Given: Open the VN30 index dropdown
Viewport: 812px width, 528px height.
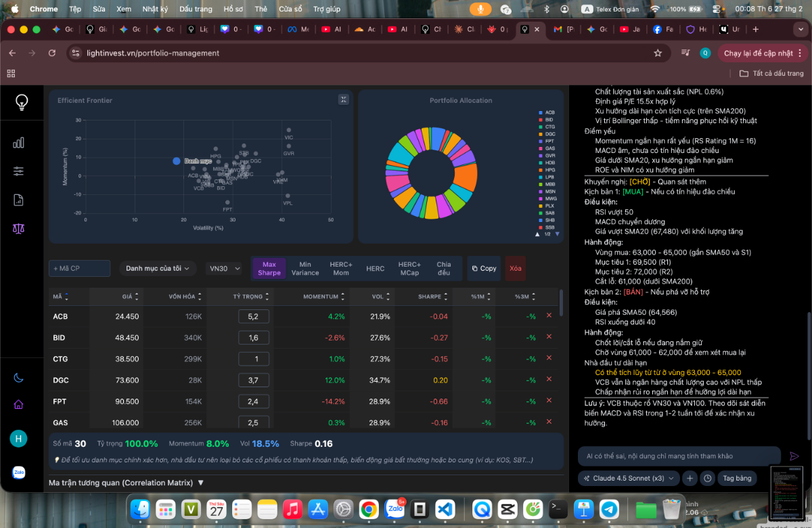Looking at the screenshot, I should pos(225,269).
